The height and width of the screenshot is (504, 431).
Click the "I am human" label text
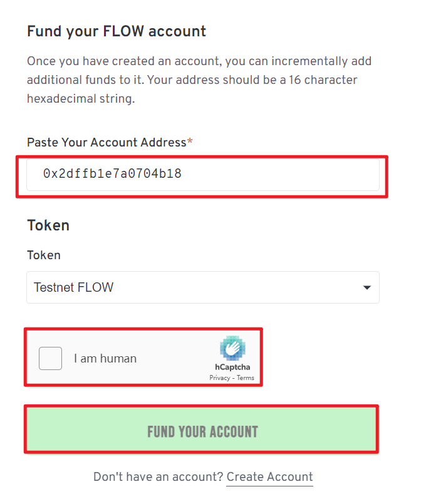point(105,359)
